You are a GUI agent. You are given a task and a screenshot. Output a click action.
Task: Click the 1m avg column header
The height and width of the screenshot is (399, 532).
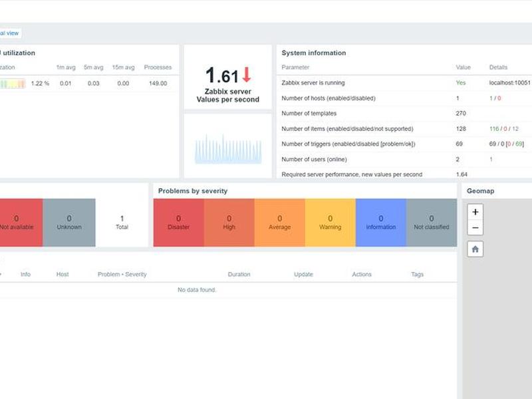pyautogui.click(x=66, y=67)
